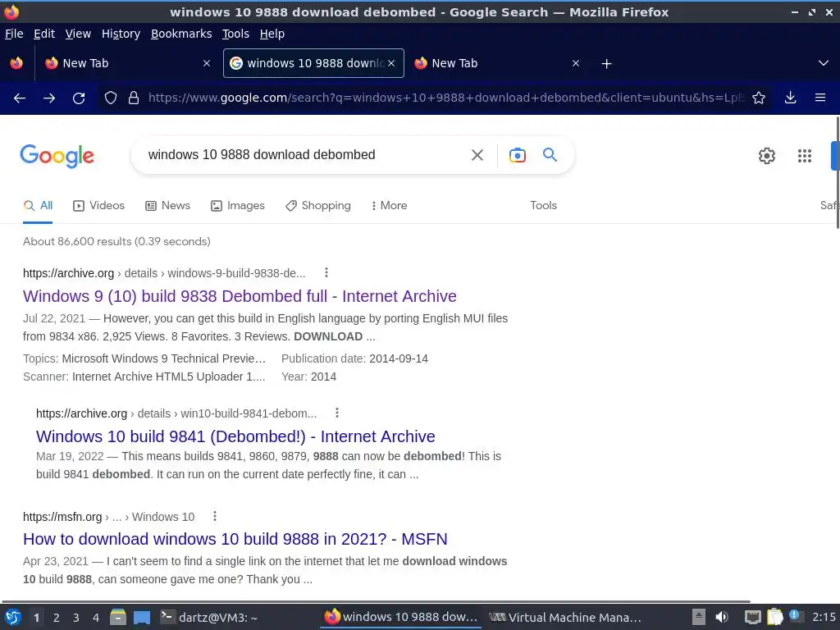This screenshot has height=630, width=840.
Task: Adjust volume from tray speaker icon
Action: tap(722, 617)
